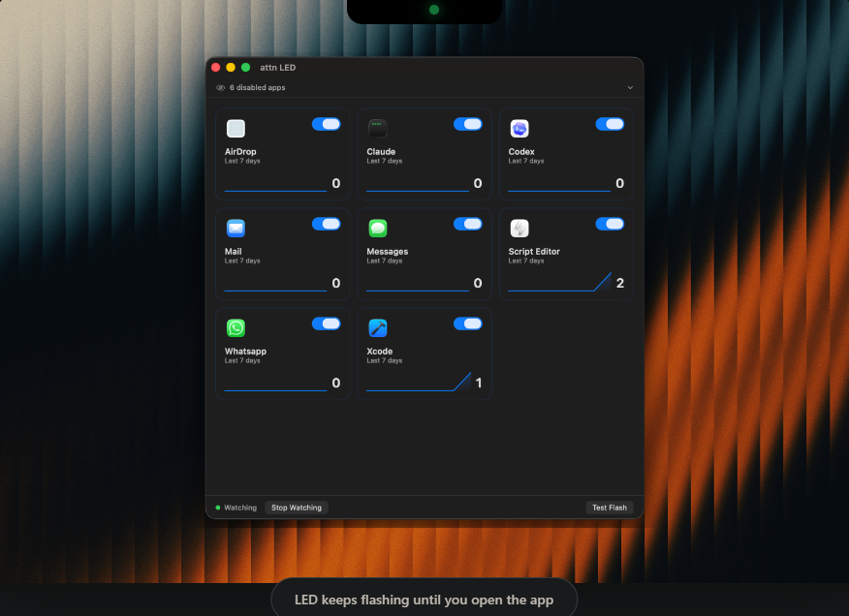The height and width of the screenshot is (616, 849).
Task: Disable AirDrop notifications toggle
Action: [326, 124]
